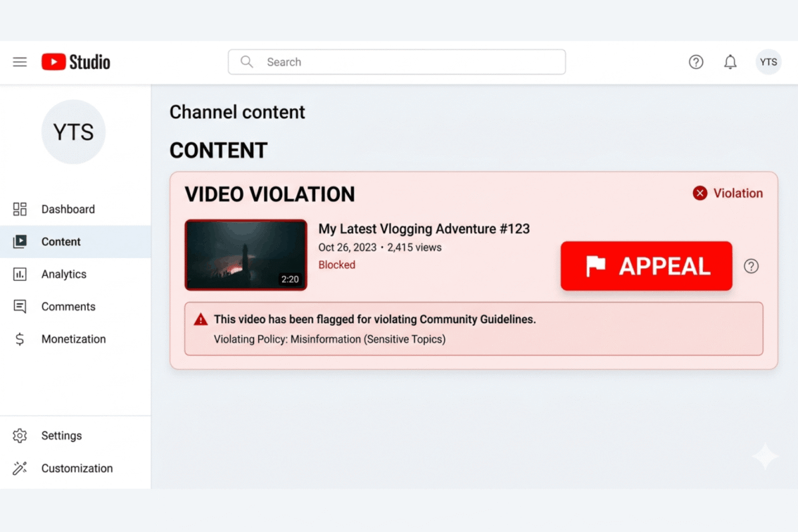
Task: Open the hamburger navigation menu
Action: [19, 61]
